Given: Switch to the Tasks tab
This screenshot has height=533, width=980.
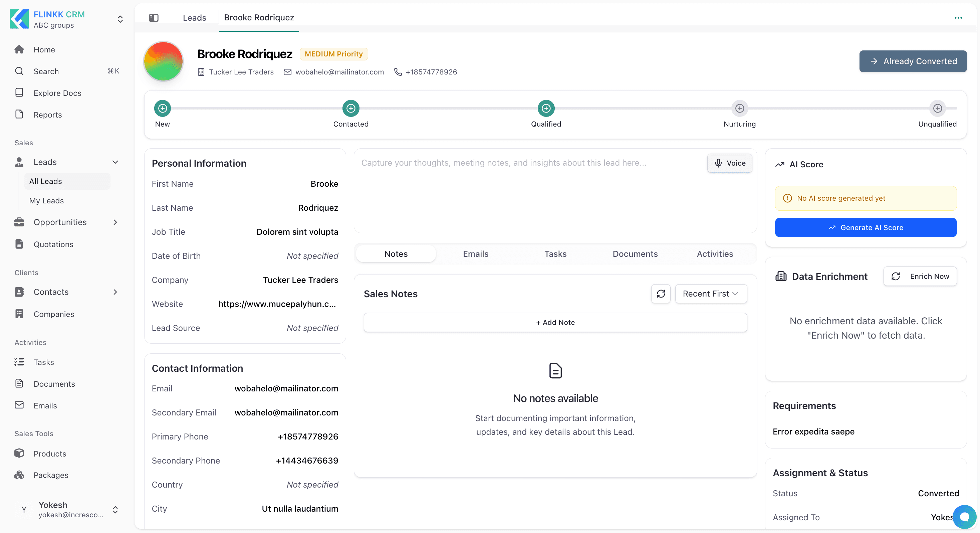Looking at the screenshot, I should 555,254.
